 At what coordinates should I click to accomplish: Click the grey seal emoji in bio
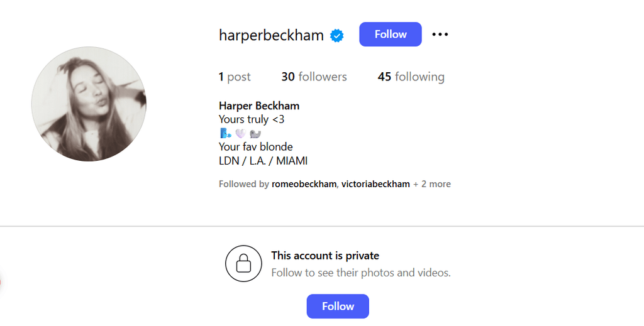[255, 133]
